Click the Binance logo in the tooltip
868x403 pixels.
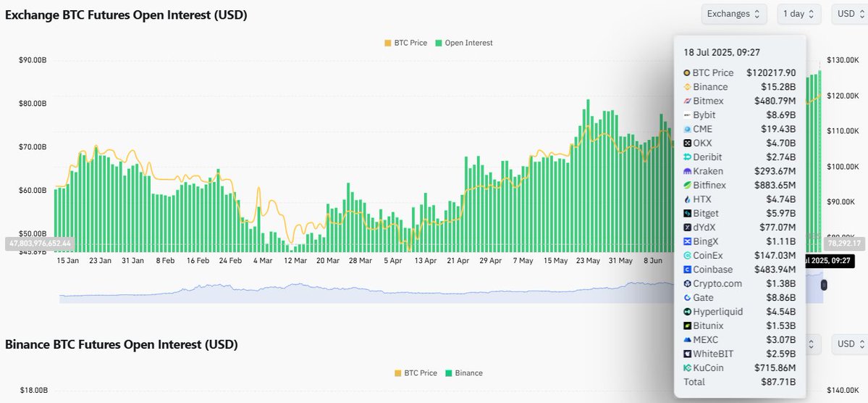pos(687,87)
